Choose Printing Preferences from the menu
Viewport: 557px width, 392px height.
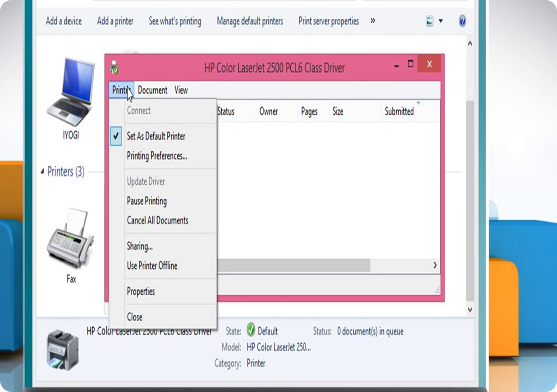tap(157, 156)
